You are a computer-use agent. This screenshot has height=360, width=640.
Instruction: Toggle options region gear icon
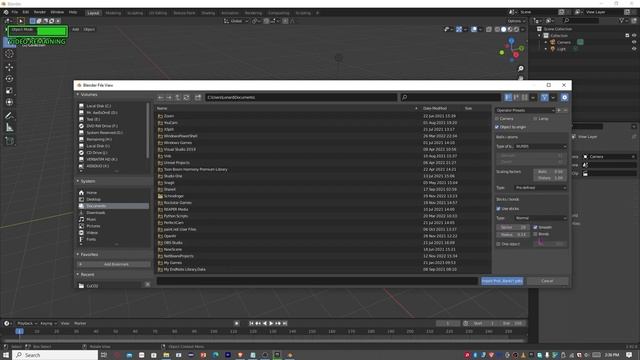(x=564, y=98)
